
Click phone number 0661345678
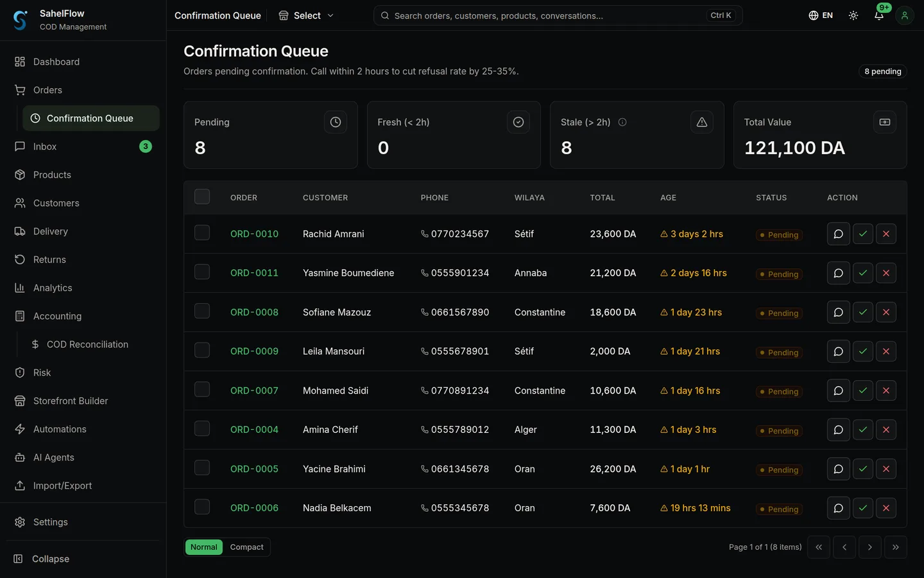pyautogui.click(x=455, y=469)
